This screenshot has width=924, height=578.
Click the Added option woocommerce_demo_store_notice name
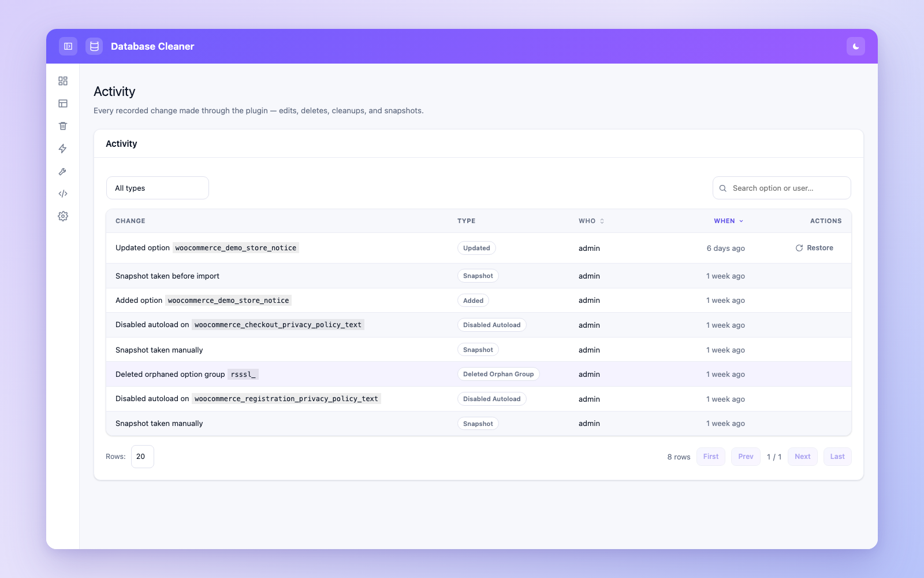tap(229, 301)
